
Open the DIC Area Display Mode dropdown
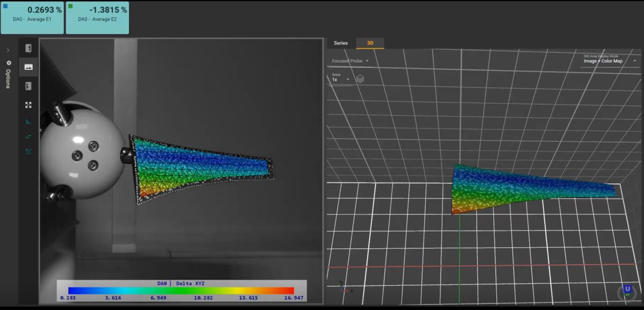point(610,61)
